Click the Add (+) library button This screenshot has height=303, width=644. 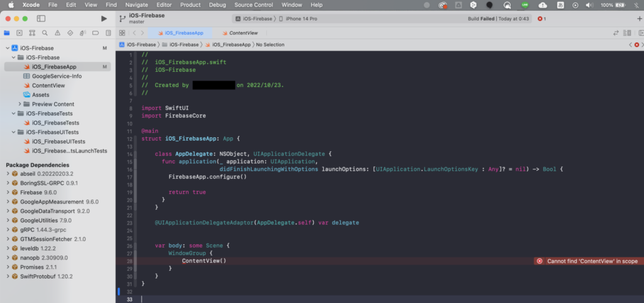(639, 19)
